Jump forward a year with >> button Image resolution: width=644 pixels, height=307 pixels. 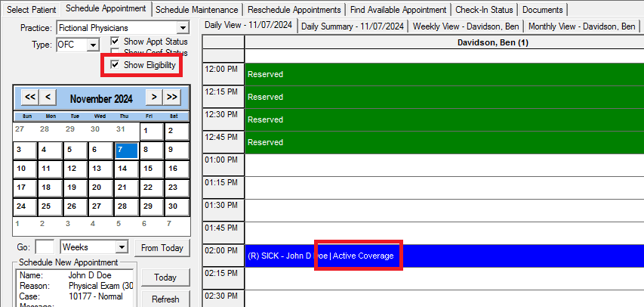172,98
